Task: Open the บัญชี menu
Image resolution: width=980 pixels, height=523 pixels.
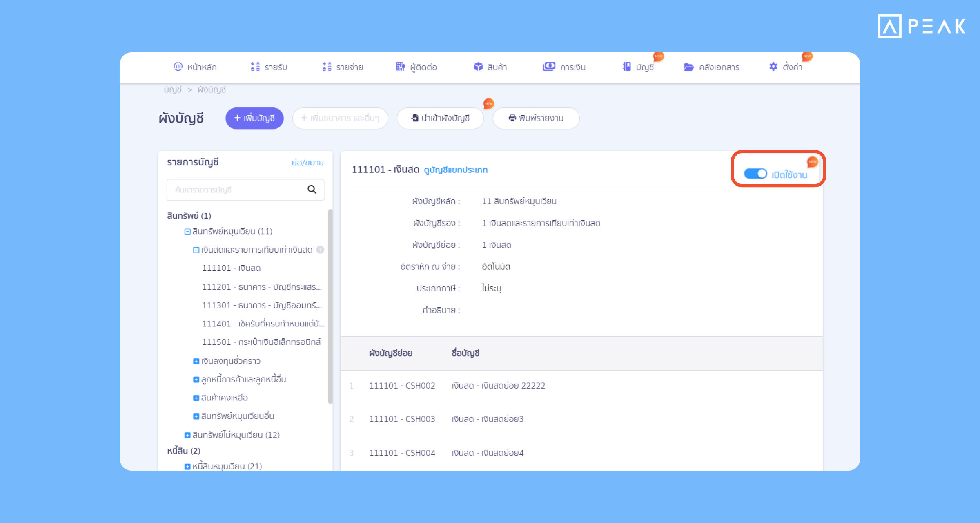Action: [638, 67]
